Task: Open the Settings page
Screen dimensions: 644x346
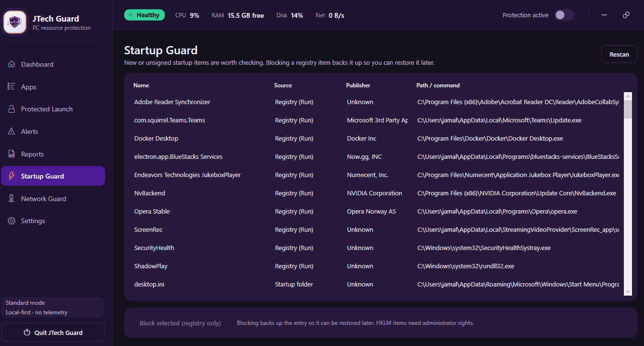Action: click(53, 221)
